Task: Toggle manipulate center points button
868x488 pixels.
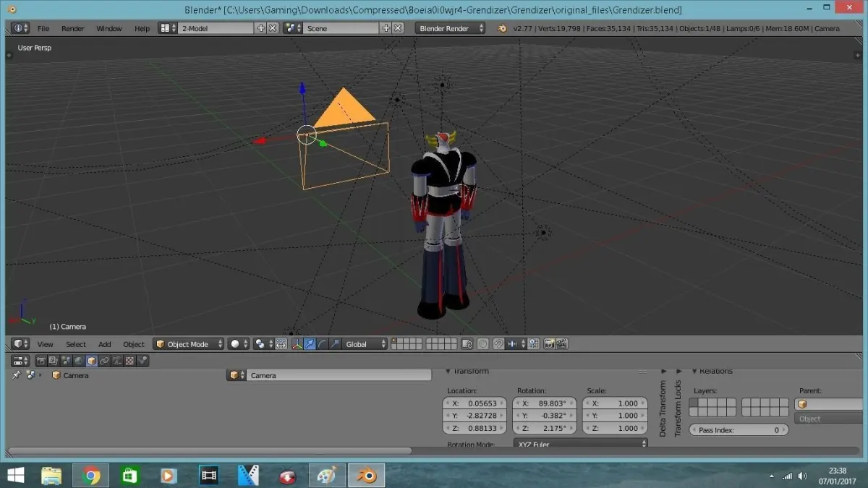Action: pos(281,344)
